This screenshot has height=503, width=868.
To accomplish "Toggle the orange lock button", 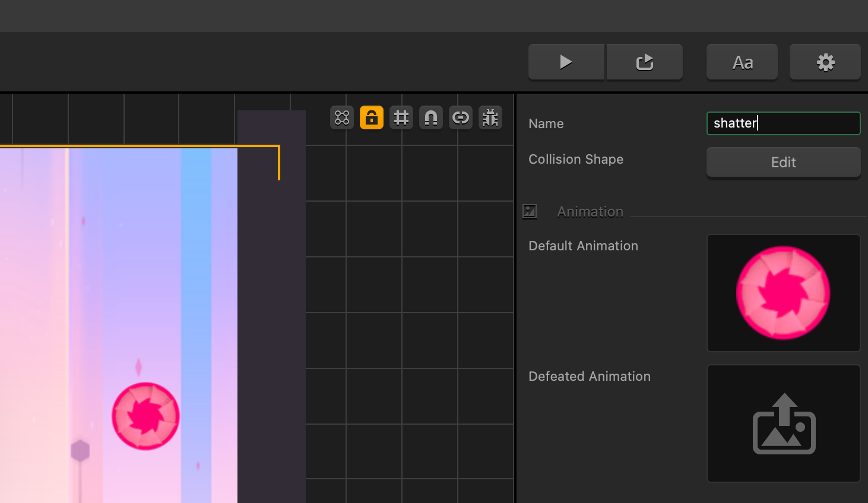I will [372, 117].
